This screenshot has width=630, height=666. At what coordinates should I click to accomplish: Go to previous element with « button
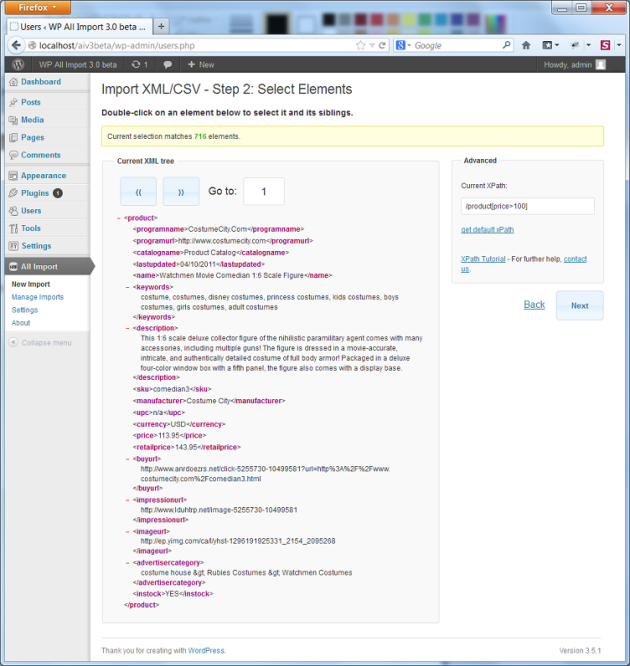point(138,192)
